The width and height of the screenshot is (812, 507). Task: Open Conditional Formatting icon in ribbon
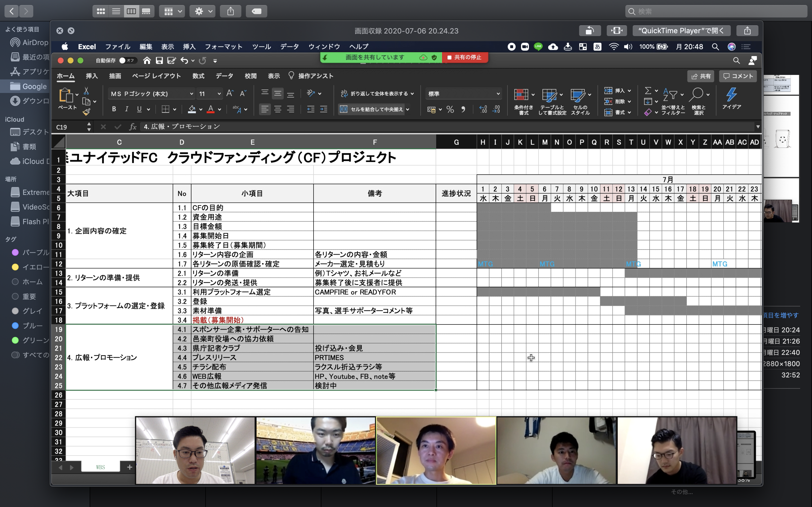pos(521,95)
